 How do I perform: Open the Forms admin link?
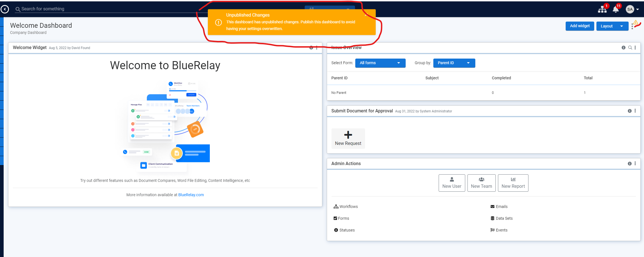point(341,218)
